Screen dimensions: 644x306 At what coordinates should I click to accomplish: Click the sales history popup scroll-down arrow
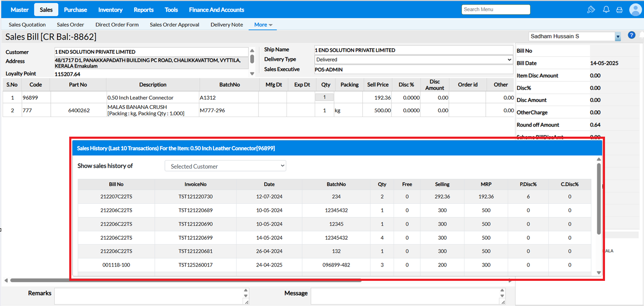599,272
